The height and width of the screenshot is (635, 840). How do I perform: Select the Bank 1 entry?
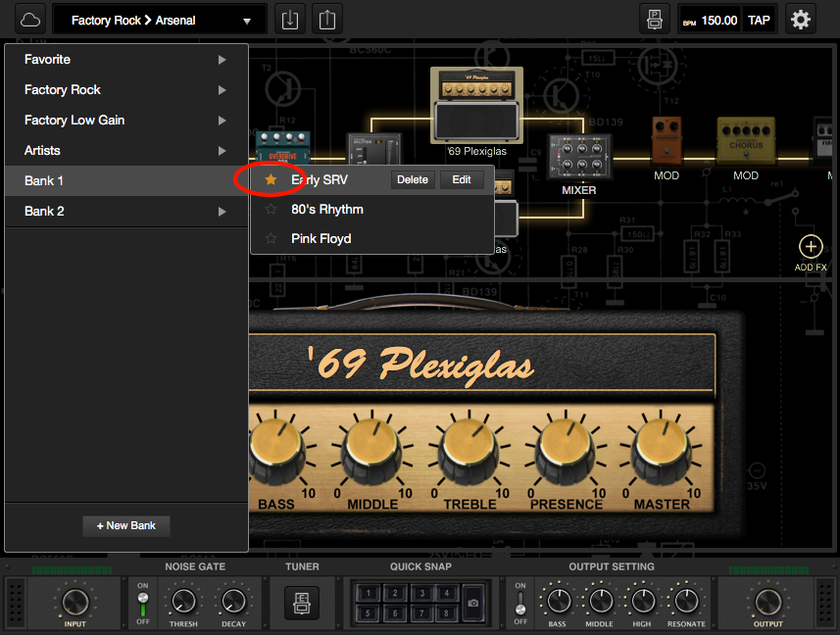coord(126,181)
